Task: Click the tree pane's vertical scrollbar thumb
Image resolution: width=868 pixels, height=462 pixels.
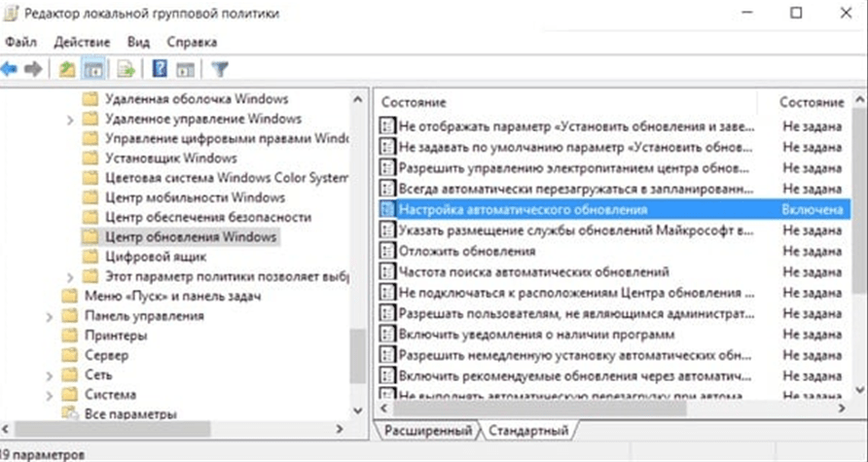Action: click(357, 358)
